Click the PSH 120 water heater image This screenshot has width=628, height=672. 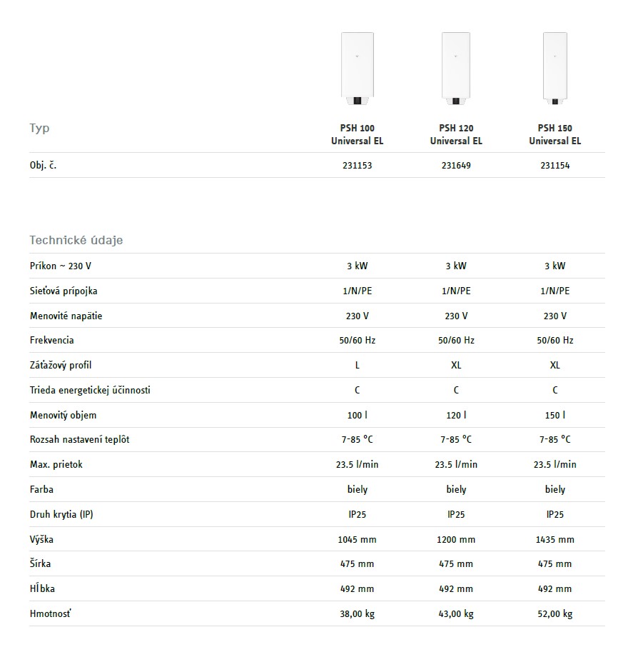(456, 66)
